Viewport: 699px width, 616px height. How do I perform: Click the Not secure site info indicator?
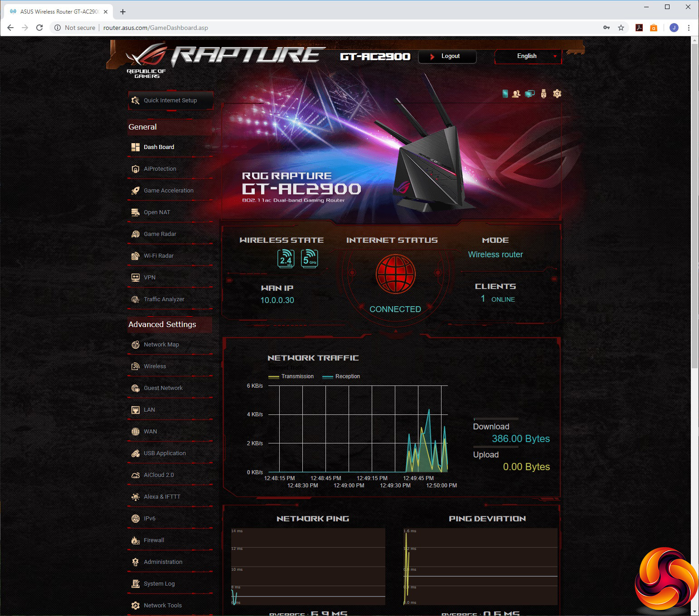point(75,28)
